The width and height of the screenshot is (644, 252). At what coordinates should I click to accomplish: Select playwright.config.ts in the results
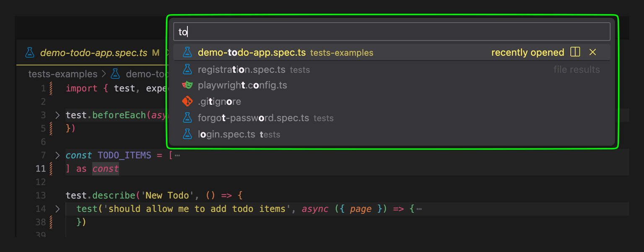tap(392, 86)
